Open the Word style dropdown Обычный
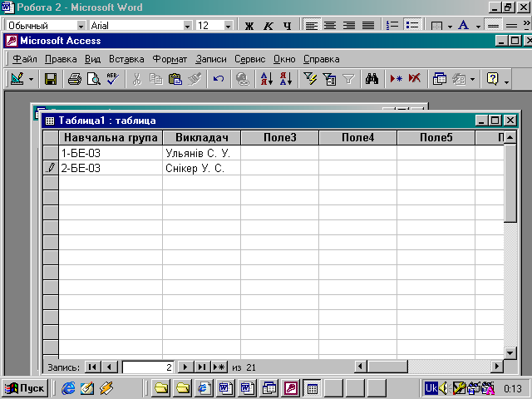Image resolution: width=532 pixels, height=399 pixels. [81, 26]
